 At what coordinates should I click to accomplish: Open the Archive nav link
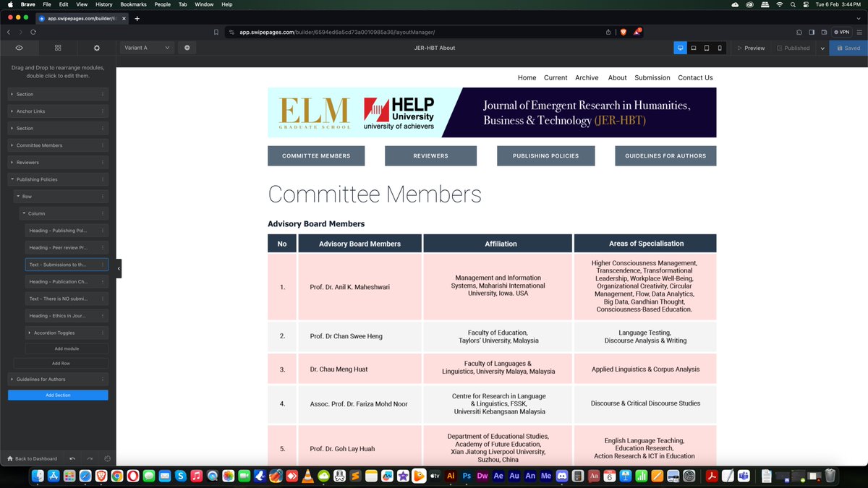pyautogui.click(x=587, y=77)
